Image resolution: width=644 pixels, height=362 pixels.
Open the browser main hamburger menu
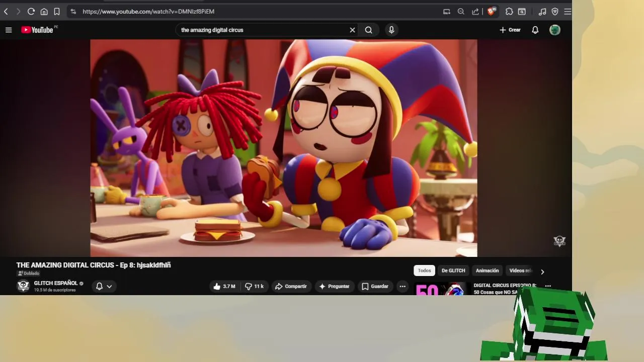(568, 11)
